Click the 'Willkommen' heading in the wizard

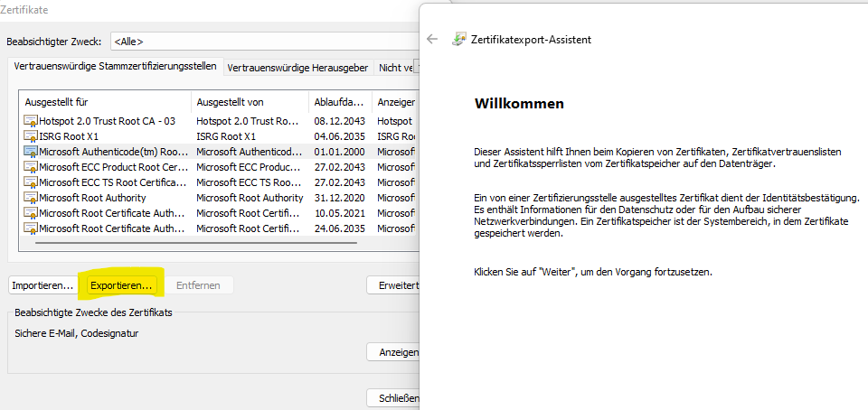pyautogui.click(x=519, y=103)
